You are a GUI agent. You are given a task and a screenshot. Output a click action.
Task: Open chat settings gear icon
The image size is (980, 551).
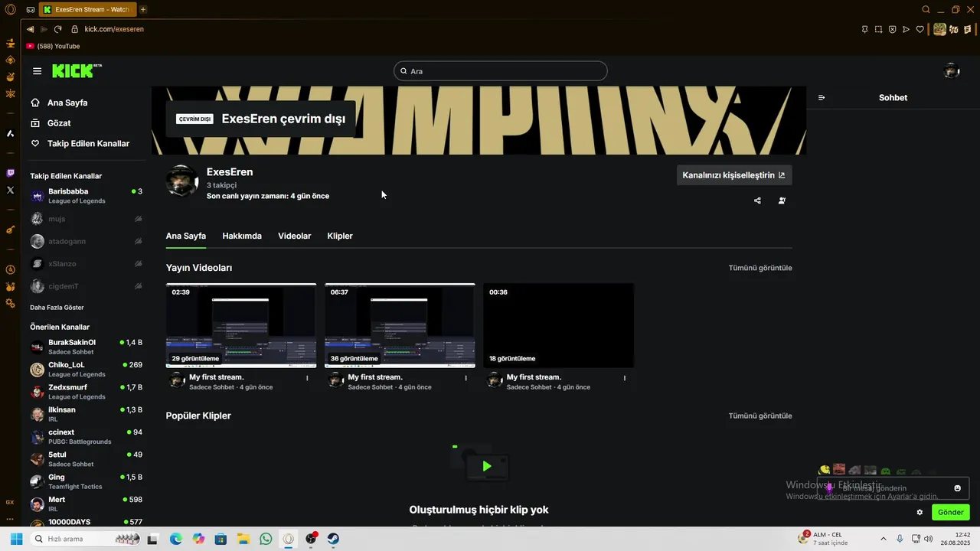click(920, 512)
